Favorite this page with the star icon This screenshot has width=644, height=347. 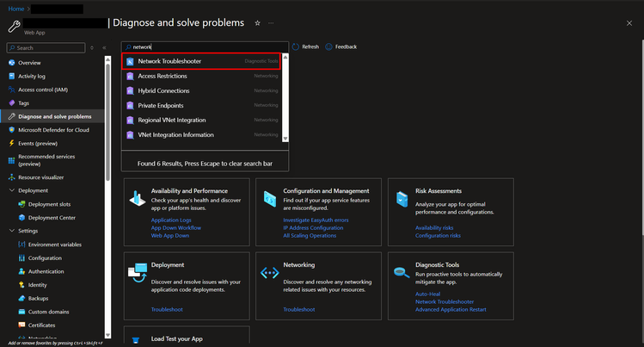[x=257, y=22]
